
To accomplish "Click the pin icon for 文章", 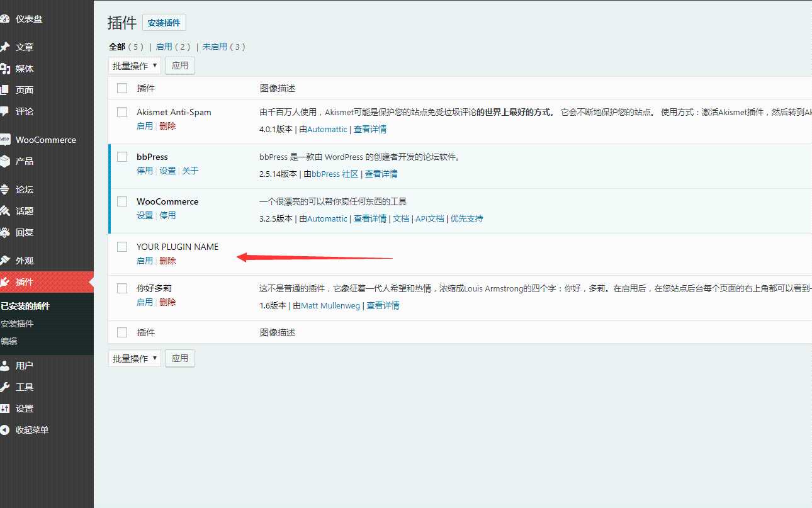I will click(4, 47).
